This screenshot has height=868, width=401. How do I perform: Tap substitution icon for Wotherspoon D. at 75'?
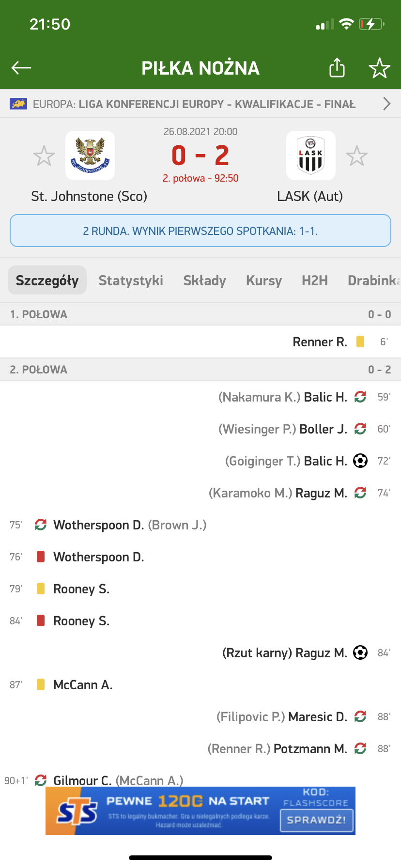point(41,525)
